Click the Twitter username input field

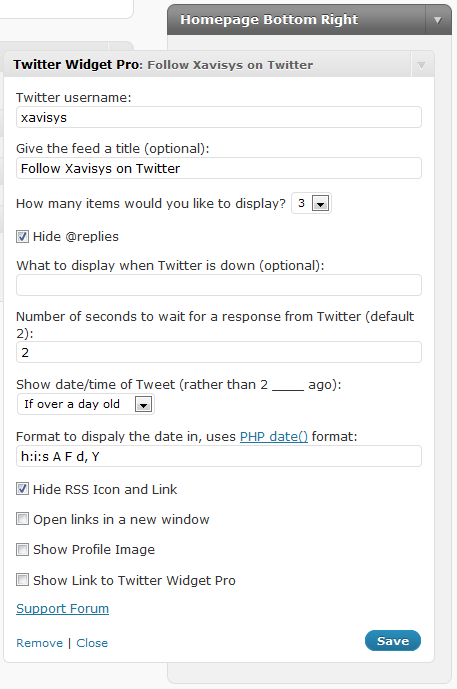[x=219, y=117]
